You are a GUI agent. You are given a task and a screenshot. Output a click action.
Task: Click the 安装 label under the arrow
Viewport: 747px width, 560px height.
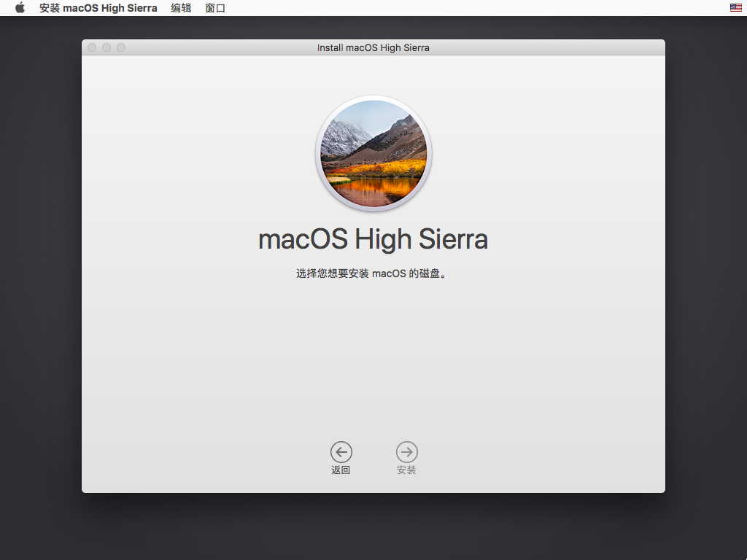407,470
